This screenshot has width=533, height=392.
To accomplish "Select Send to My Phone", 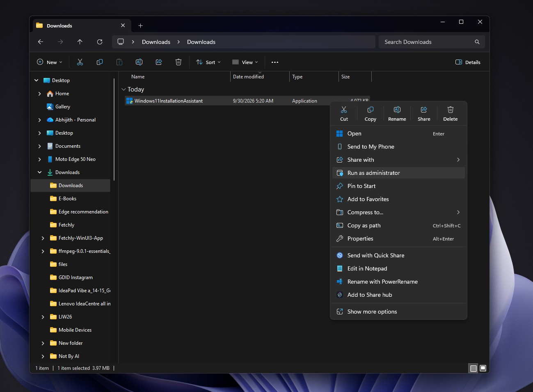I will tap(398, 147).
